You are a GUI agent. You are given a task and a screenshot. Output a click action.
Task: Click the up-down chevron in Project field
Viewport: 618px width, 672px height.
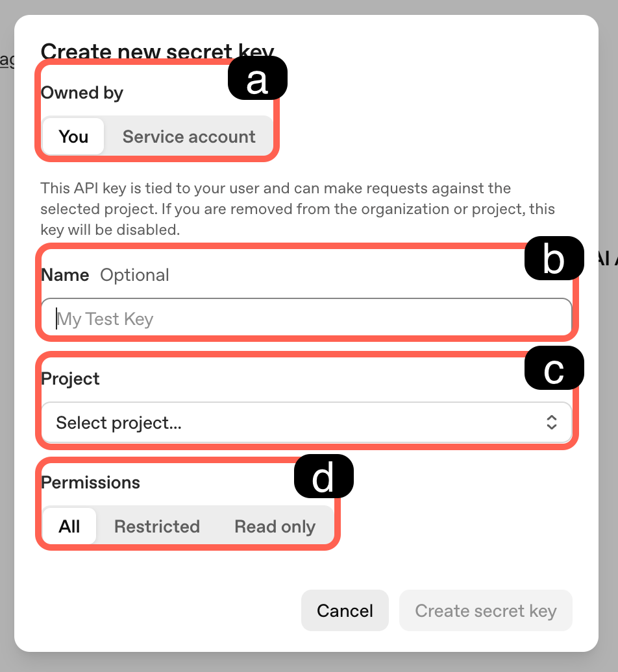(x=551, y=423)
